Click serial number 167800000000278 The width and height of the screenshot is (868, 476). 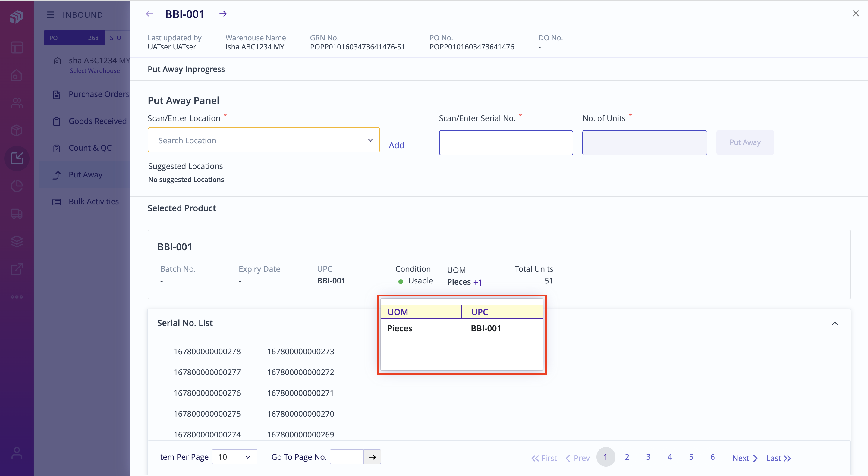(x=207, y=351)
